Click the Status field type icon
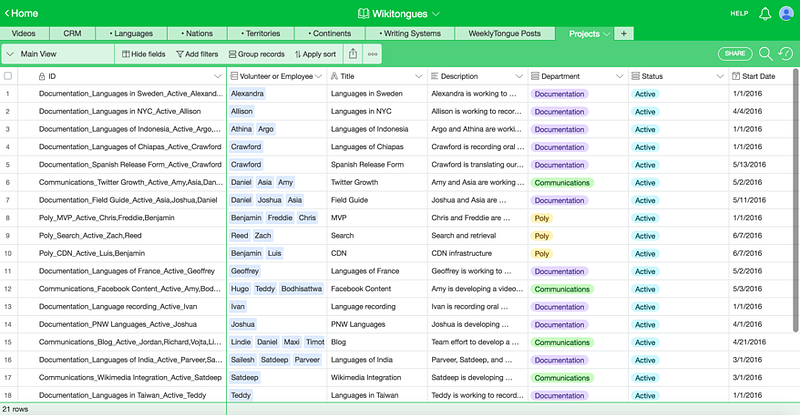800x415 pixels. (x=636, y=76)
